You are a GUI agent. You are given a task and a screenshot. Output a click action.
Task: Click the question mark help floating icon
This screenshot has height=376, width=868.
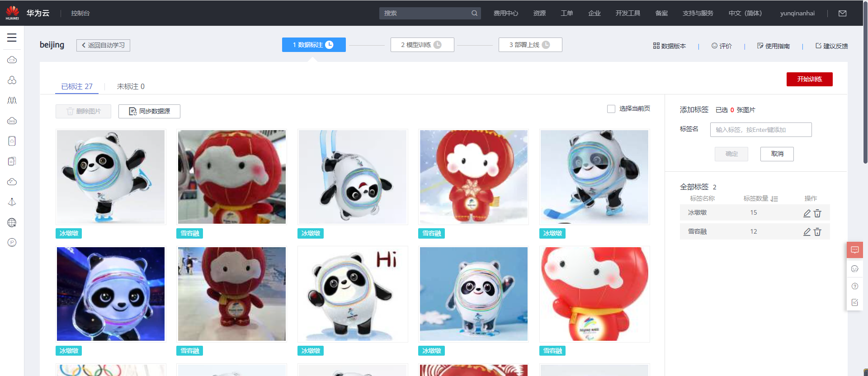tap(855, 286)
